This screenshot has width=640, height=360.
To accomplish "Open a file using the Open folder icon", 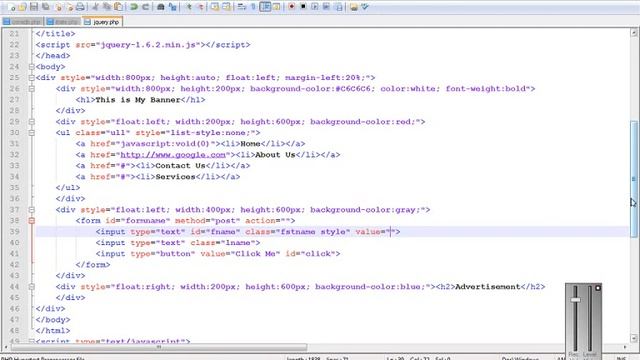I will (22, 7).
